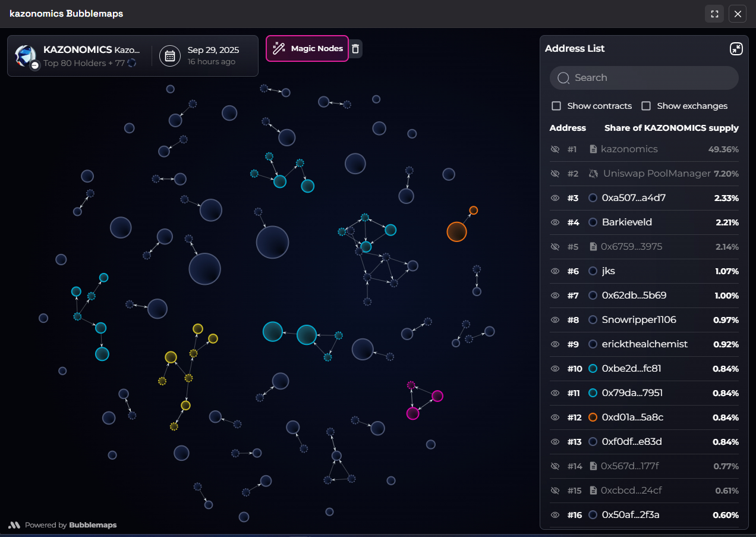The height and width of the screenshot is (537, 756).
Task: Hide address #8 Snowripper1106
Action: pyautogui.click(x=556, y=320)
